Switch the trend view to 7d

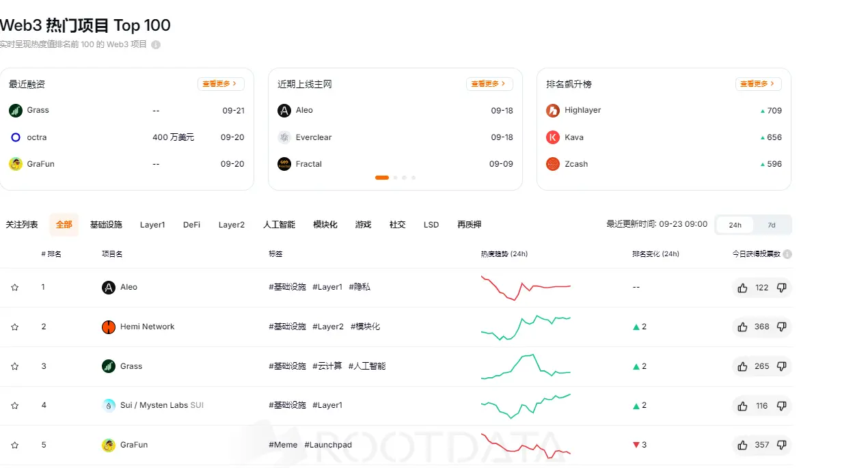click(771, 224)
